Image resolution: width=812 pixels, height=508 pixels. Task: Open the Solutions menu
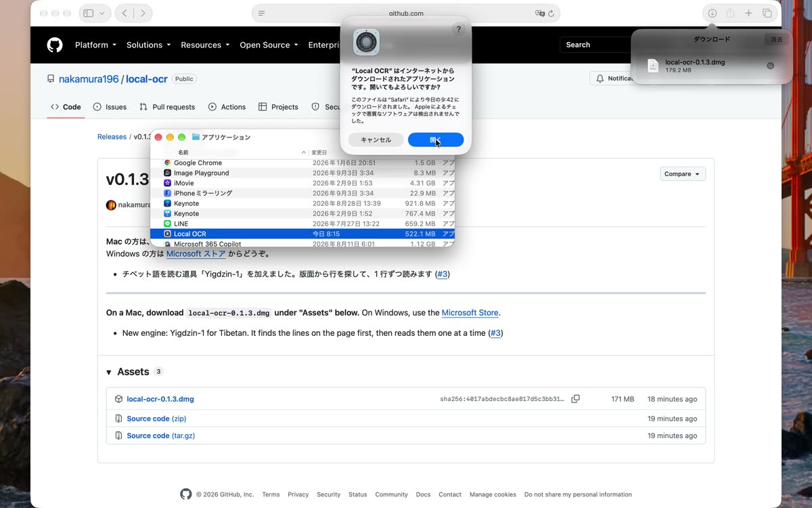149,45
